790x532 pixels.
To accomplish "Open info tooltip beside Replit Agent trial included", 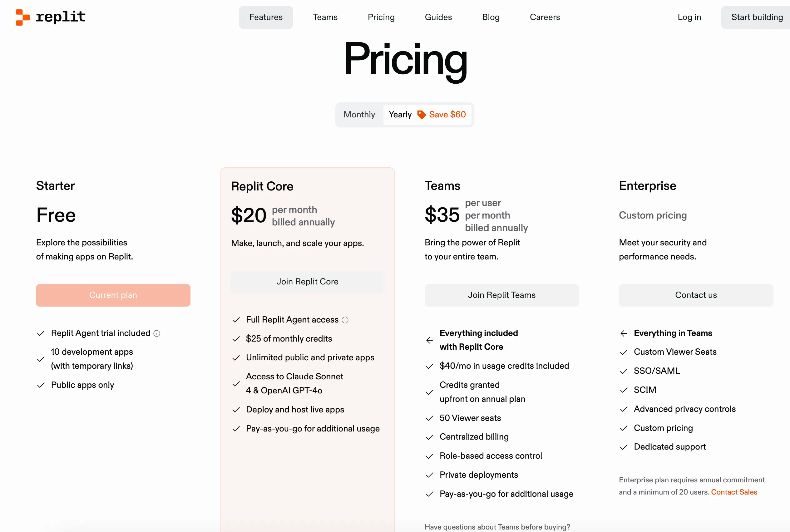I will click(x=156, y=333).
